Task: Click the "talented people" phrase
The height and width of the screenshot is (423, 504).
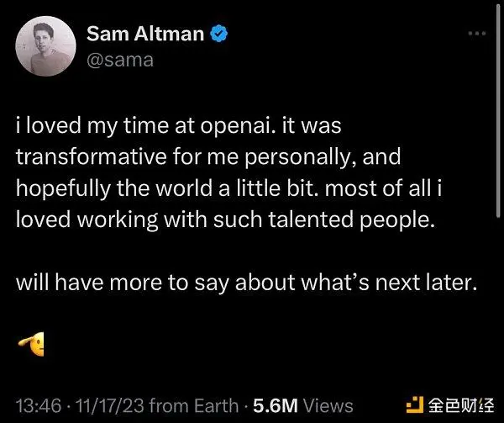Action: pos(351,220)
